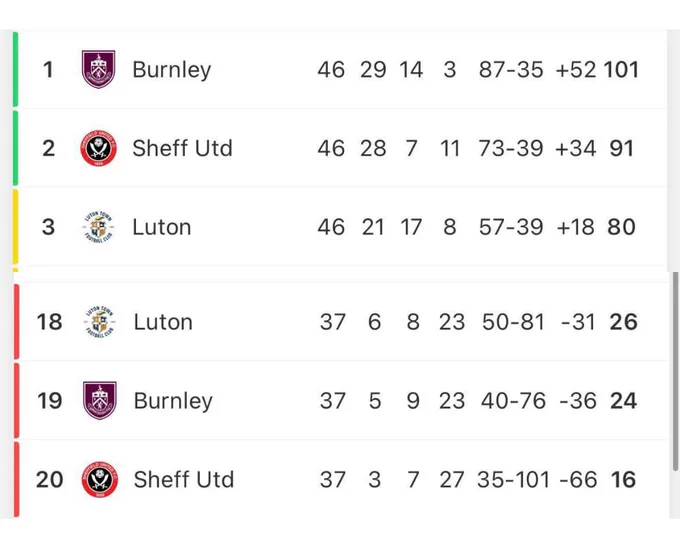Click Sheff Utd crest in second place row

pos(98,148)
